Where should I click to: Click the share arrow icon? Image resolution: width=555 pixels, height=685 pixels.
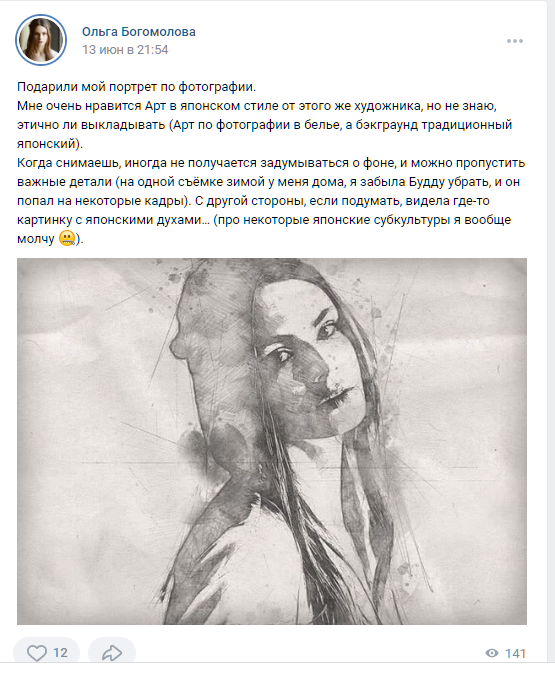112,653
